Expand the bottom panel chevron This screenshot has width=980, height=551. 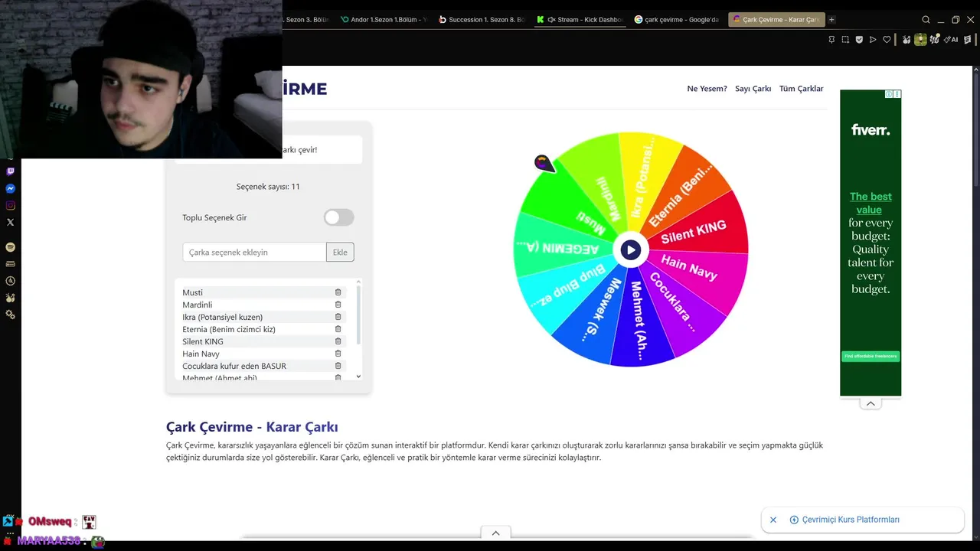coord(495,533)
